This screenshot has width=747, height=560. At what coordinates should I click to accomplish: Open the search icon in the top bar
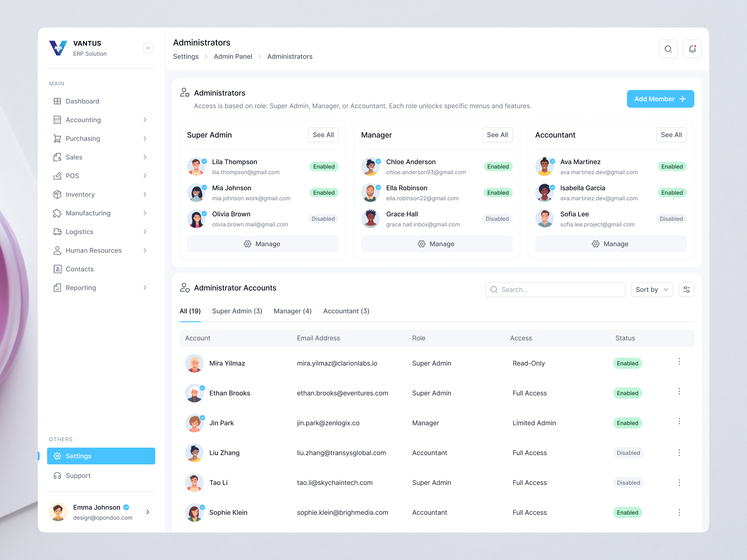click(x=668, y=49)
